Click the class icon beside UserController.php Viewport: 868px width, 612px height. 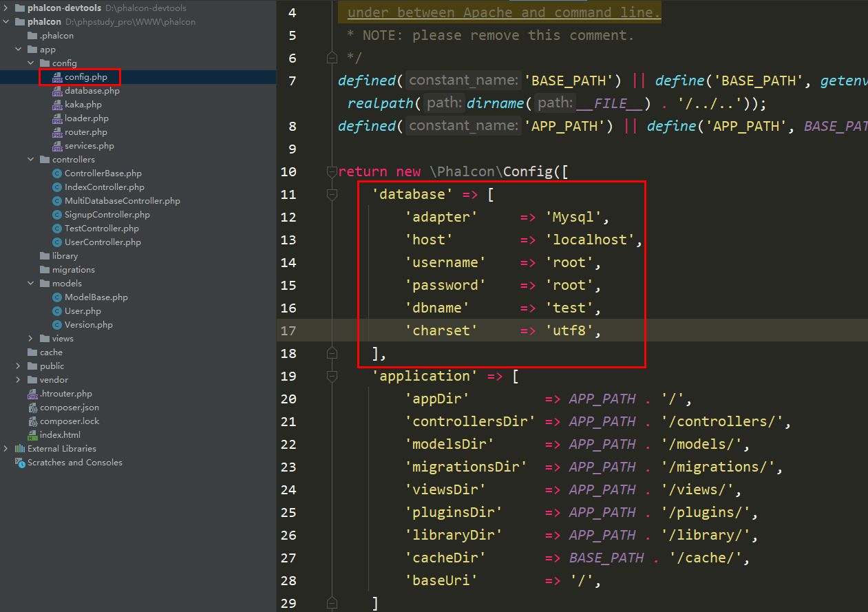[58, 242]
